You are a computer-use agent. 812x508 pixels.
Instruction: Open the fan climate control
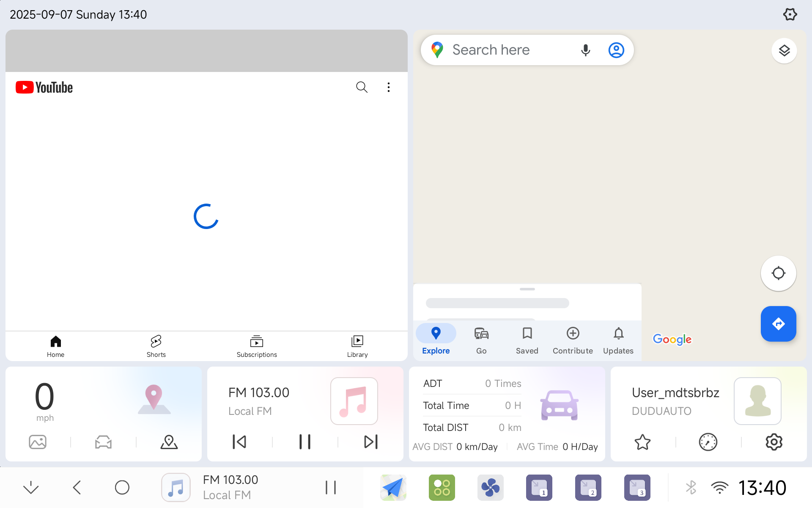click(x=491, y=488)
